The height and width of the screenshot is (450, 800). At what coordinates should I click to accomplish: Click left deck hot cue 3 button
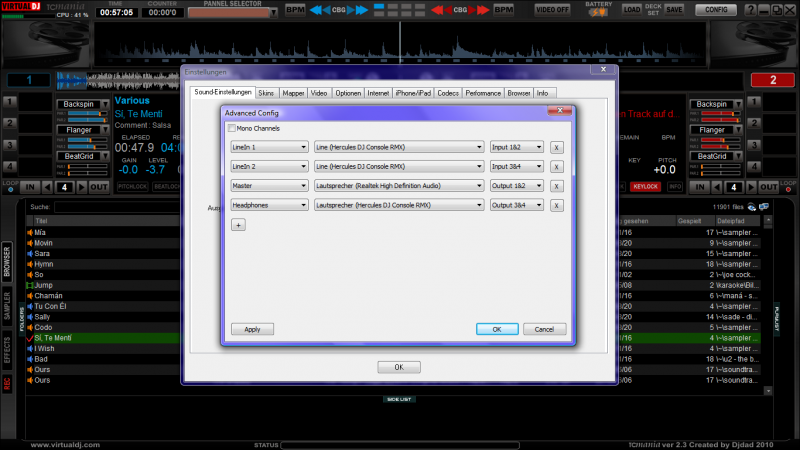10,145
